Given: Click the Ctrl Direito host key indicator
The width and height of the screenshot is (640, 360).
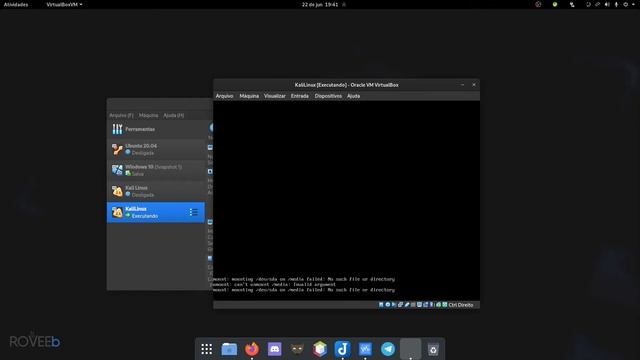Looking at the screenshot, I should (461, 305).
